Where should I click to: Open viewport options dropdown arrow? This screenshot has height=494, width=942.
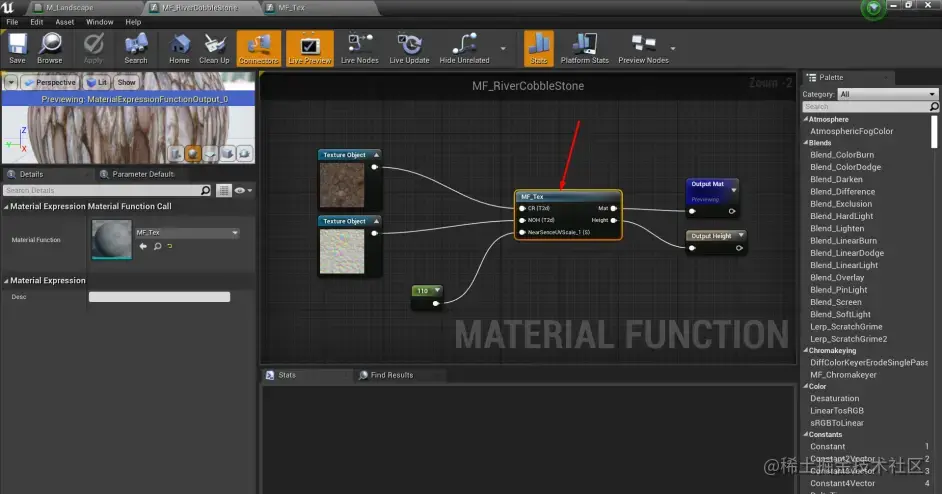(x=11, y=82)
